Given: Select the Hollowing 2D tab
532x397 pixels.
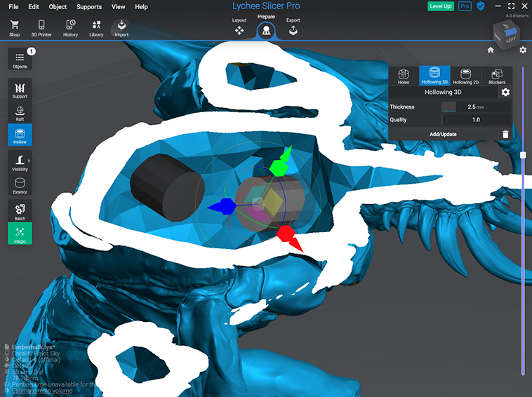Looking at the screenshot, I should tap(465, 76).
